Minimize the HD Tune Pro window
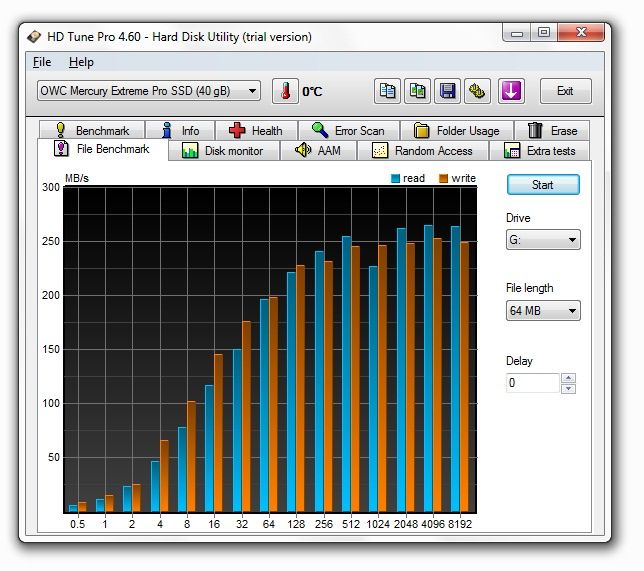The image size is (644, 571). tap(517, 33)
